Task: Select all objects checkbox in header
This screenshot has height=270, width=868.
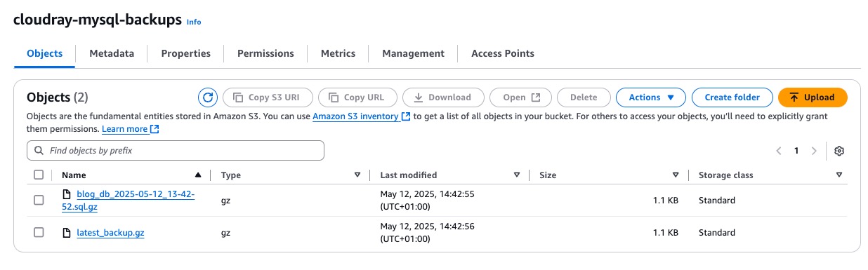Action: [39, 175]
